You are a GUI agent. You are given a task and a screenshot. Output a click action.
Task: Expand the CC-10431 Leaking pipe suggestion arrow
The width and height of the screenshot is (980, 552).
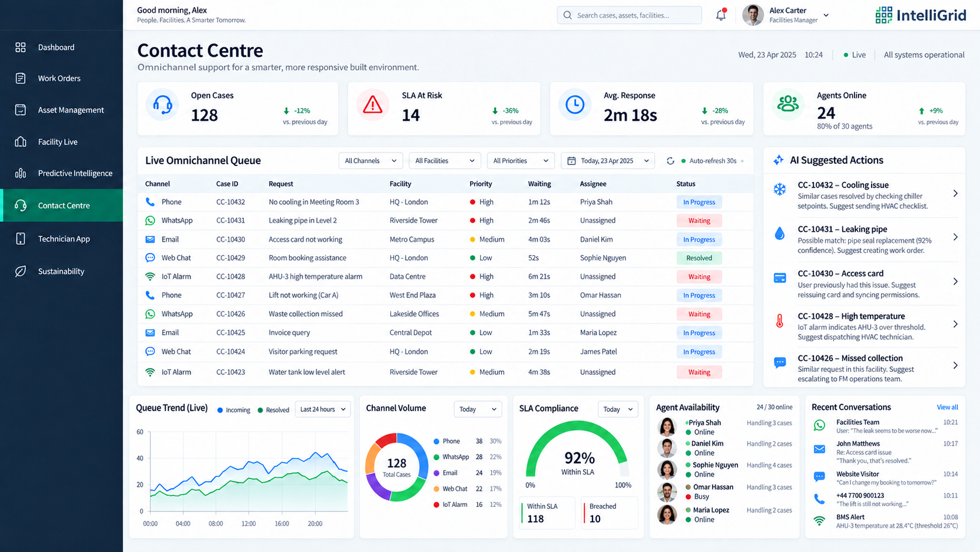coord(955,237)
